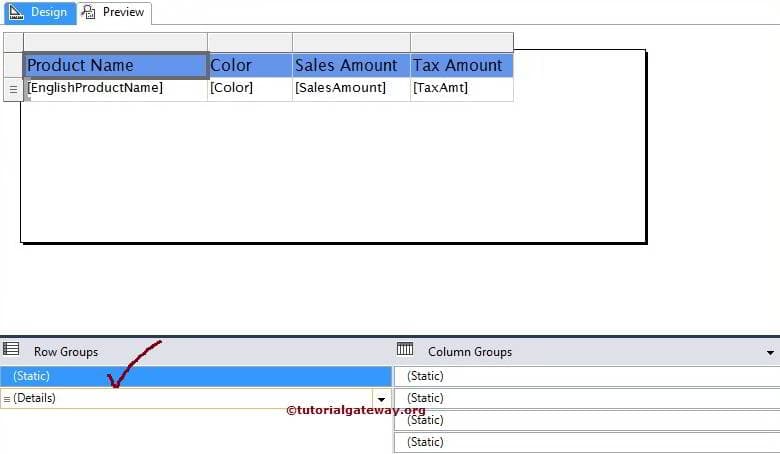Image resolution: width=780 pixels, height=454 pixels.
Task: Select the column handle above Tax Amount
Action: [x=462, y=42]
